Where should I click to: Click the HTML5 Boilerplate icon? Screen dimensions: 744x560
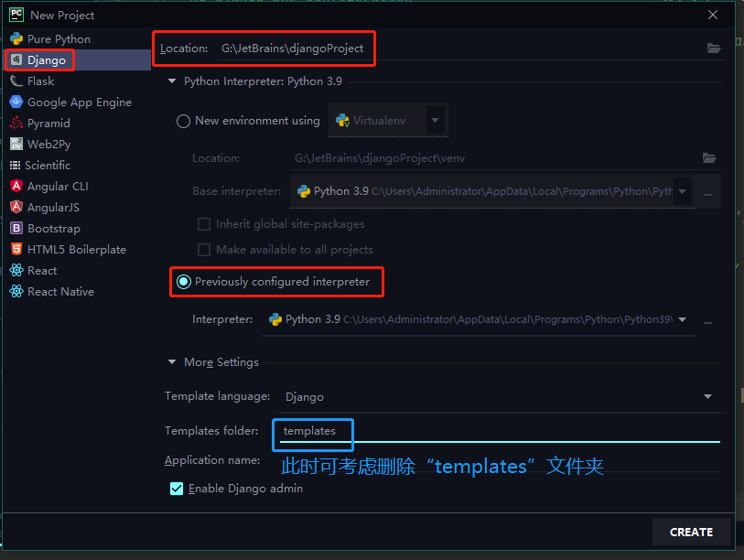pos(16,249)
